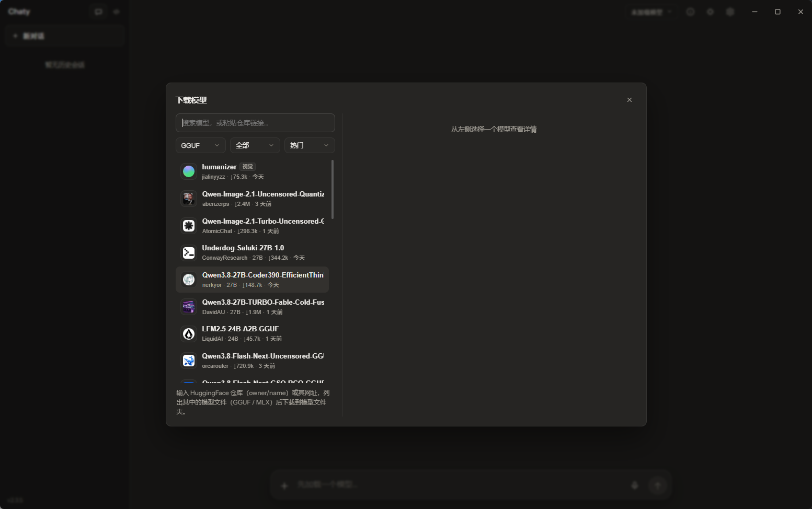The height and width of the screenshot is (509, 812).
Task: Select the Underdog-Saluki-27B-1.0 model name
Action: [243, 248]
